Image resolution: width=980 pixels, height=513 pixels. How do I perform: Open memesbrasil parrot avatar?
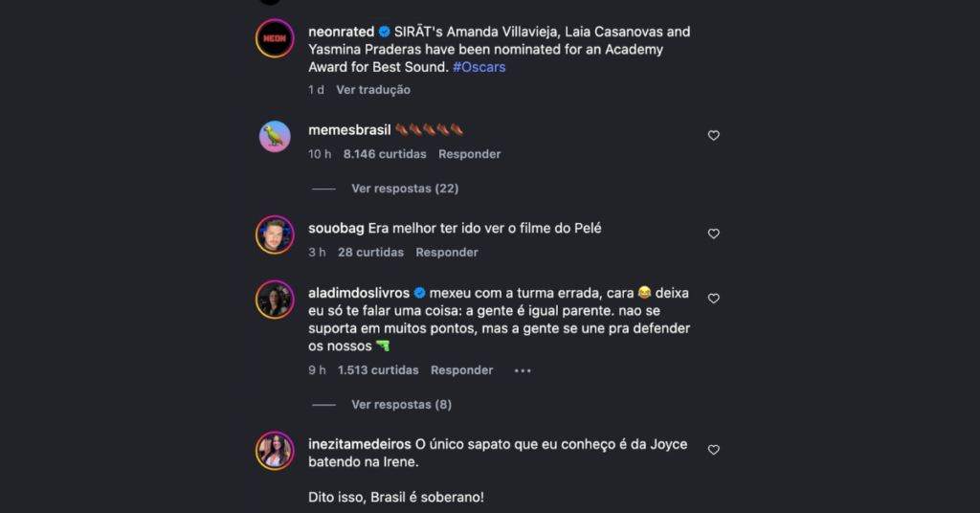click(x=275, y=136)
